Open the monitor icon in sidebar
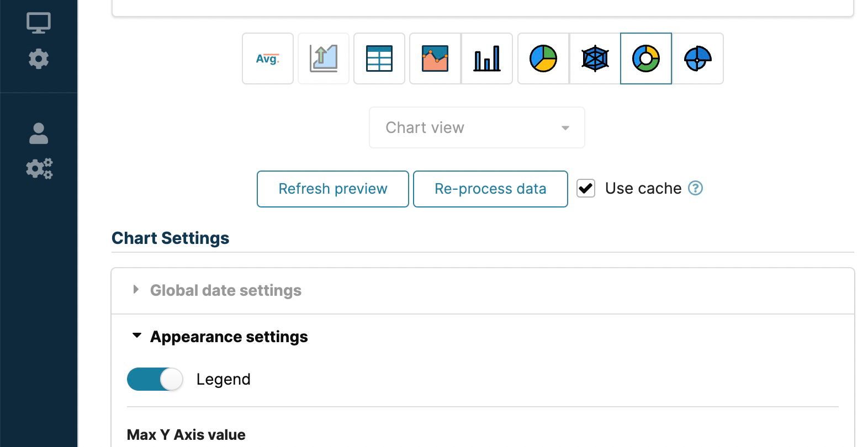Viewport: 868px width, 447px height. (39, 23)
